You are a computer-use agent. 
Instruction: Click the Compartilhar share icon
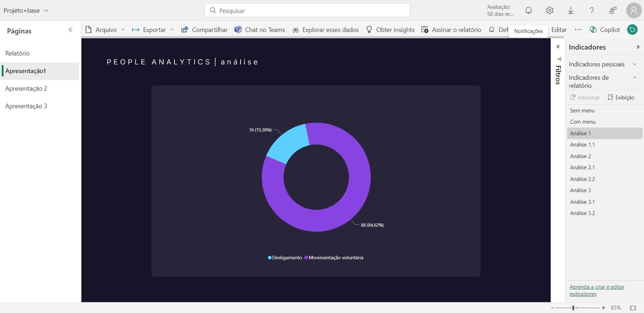[185, 30]
